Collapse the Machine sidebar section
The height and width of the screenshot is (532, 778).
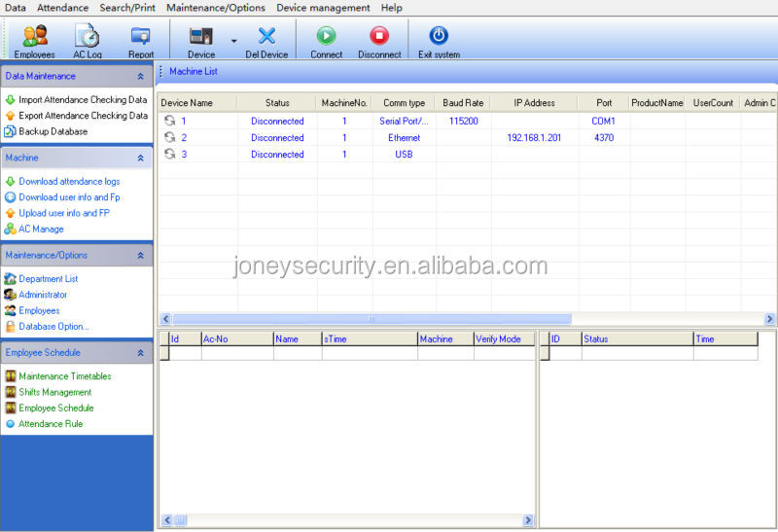point(140,158)
